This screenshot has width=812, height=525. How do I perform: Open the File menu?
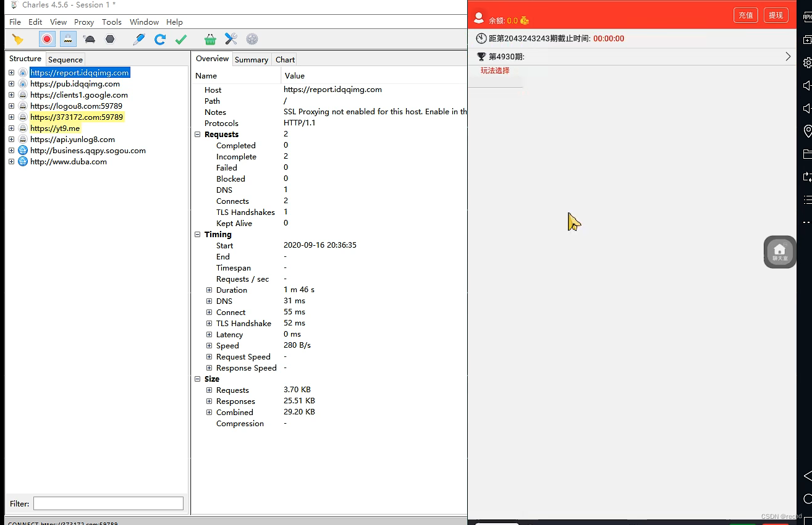(15, 22)
